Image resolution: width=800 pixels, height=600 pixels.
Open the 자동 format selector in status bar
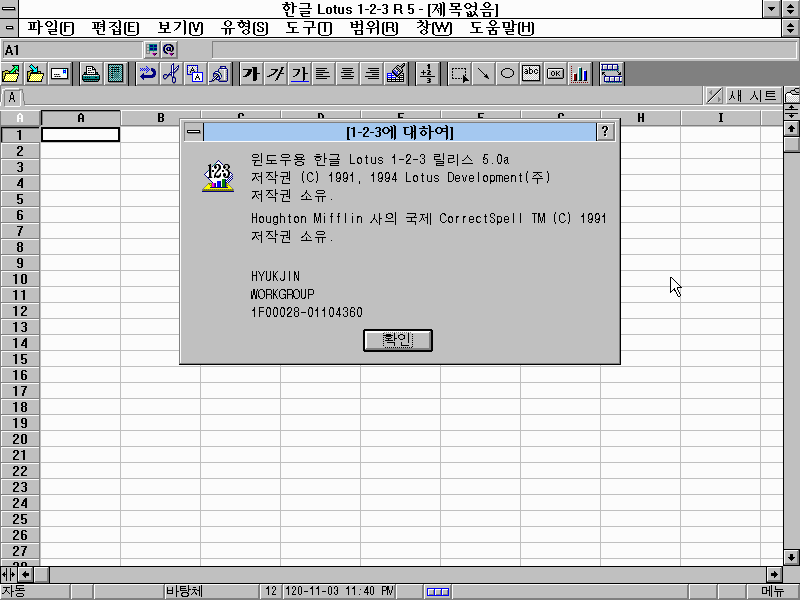tap(35, 591)
